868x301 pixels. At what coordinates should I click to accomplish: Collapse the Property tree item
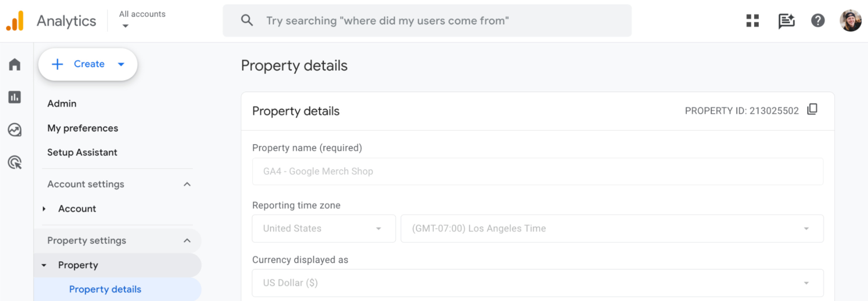point(44,265)
